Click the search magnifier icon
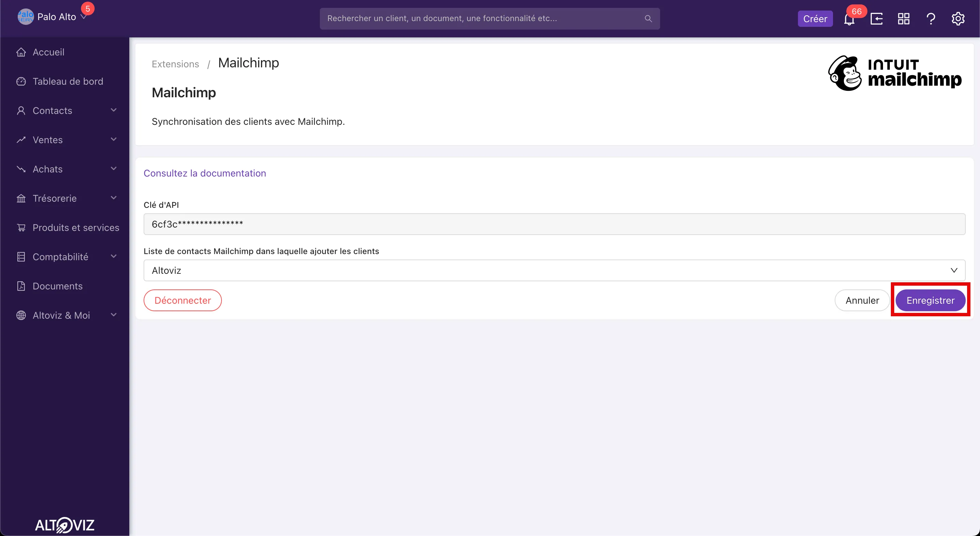The image size is (980, 536). pos(648,19)
